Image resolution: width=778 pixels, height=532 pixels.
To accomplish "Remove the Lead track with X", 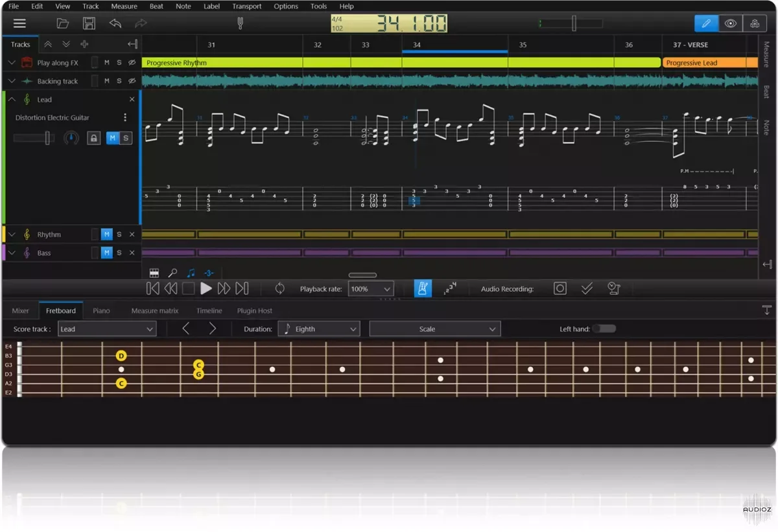I will click(x=132, y=99).
